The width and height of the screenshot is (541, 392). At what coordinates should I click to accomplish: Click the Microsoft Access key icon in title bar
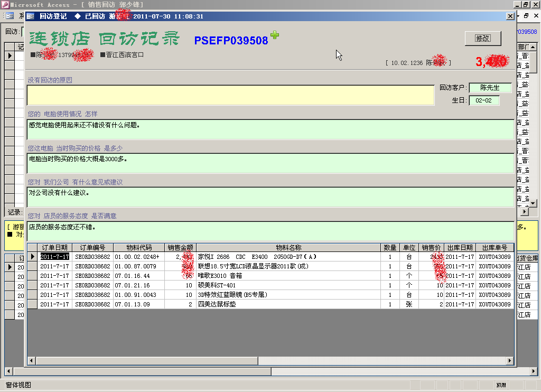pos(4,5)
